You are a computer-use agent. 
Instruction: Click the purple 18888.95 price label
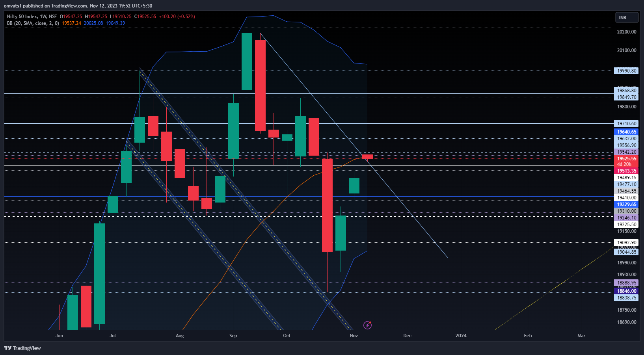[626, 283]
